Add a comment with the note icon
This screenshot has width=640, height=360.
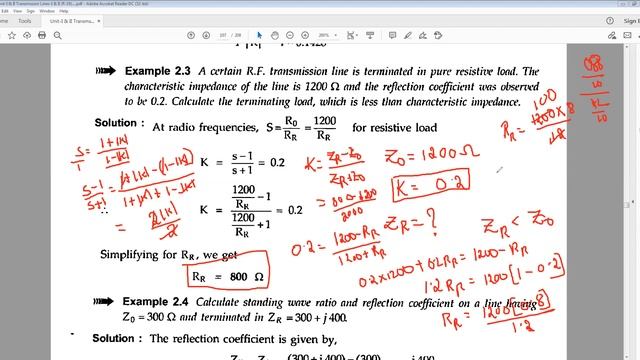pos(392,36)
